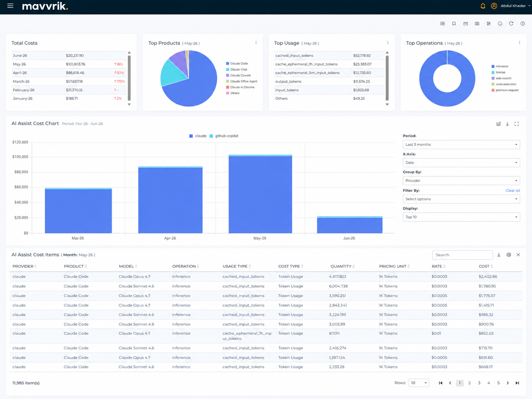The height and width of the screenshot is (399, 532).
Task: Download the AI Assist Cost Items table
Action: [x=499, y=255]
